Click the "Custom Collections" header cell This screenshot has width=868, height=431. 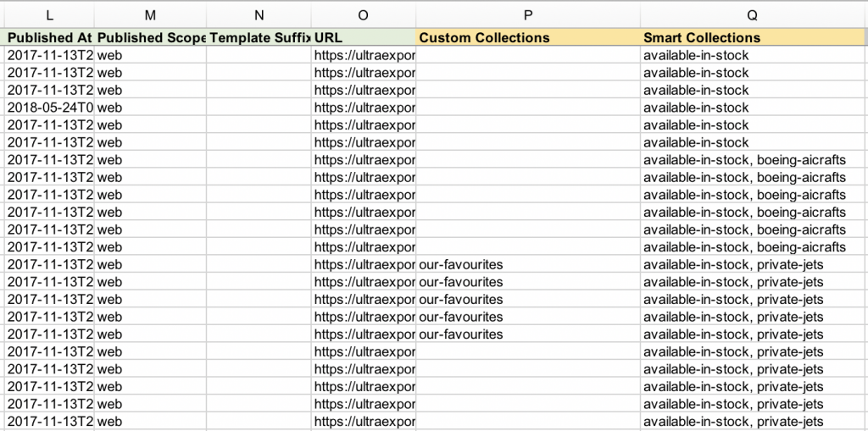[x=528, y=37]
